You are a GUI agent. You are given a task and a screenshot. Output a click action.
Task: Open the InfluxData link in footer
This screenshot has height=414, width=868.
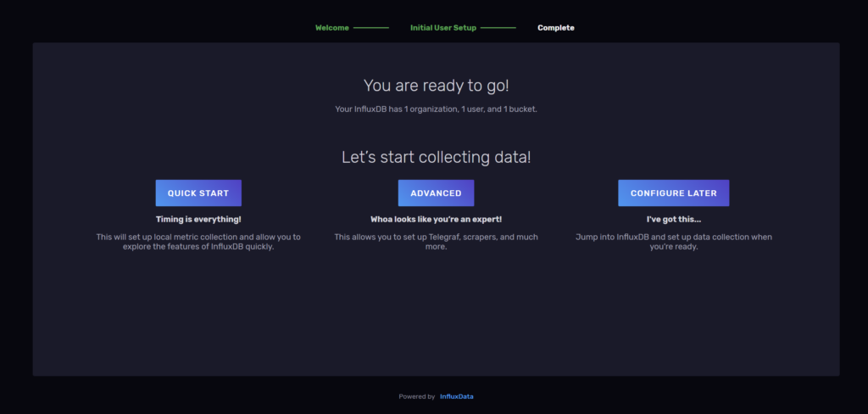point(456,396)
